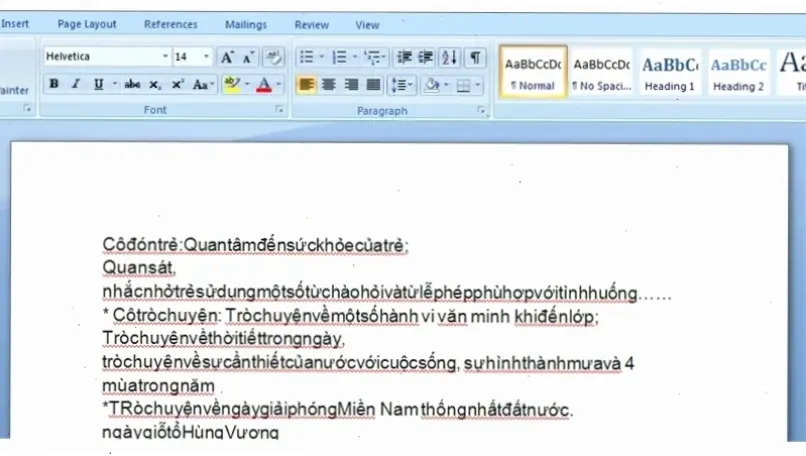Click the Numbering list icon
The image size is (806, 456).
(339, 57)
